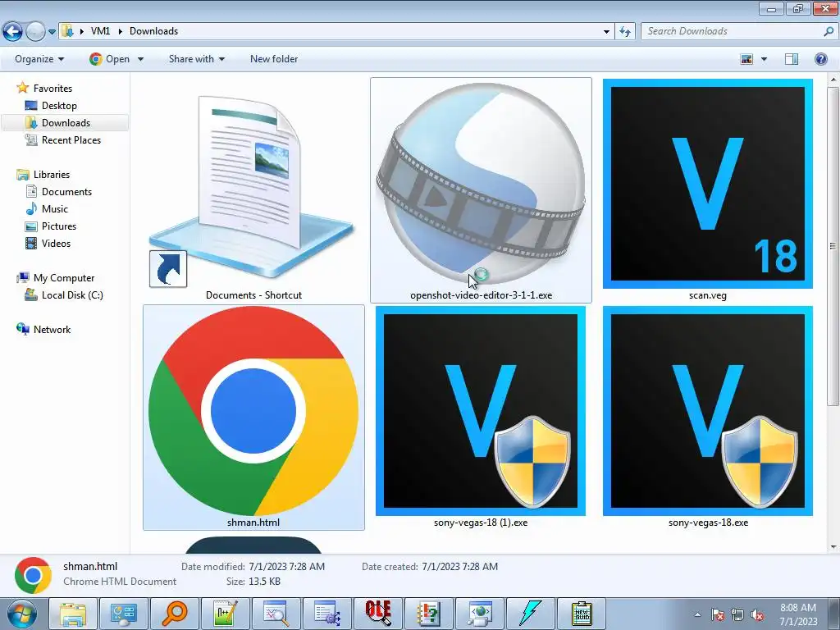Open the Organize dropdown menu
840x630 pixels.
click(x=39, y=59)
